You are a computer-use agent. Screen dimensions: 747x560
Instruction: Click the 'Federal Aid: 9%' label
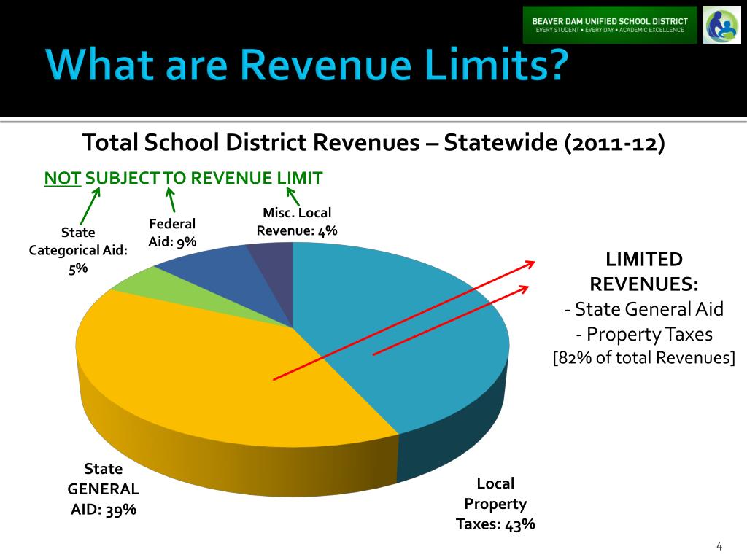172,233
